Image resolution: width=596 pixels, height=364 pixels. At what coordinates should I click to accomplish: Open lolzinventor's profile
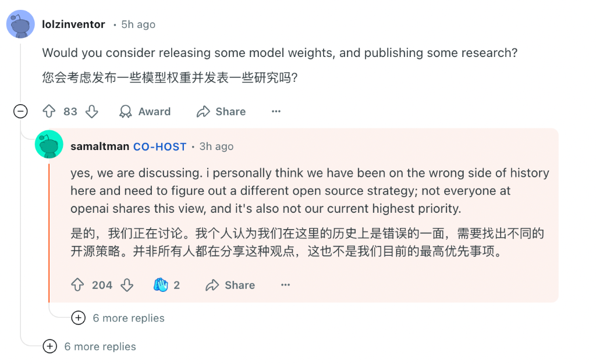pyautogui.click(x=74, y=24)
